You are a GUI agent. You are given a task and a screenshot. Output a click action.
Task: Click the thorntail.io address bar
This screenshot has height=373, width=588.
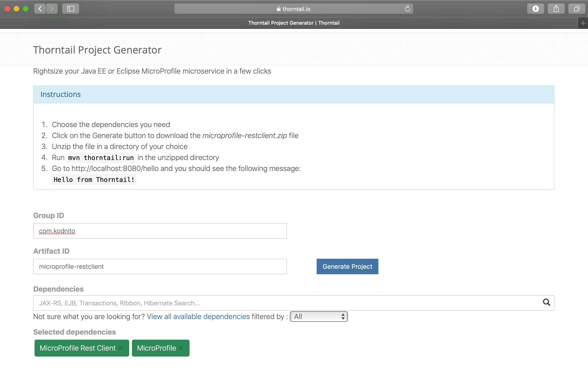294,9
